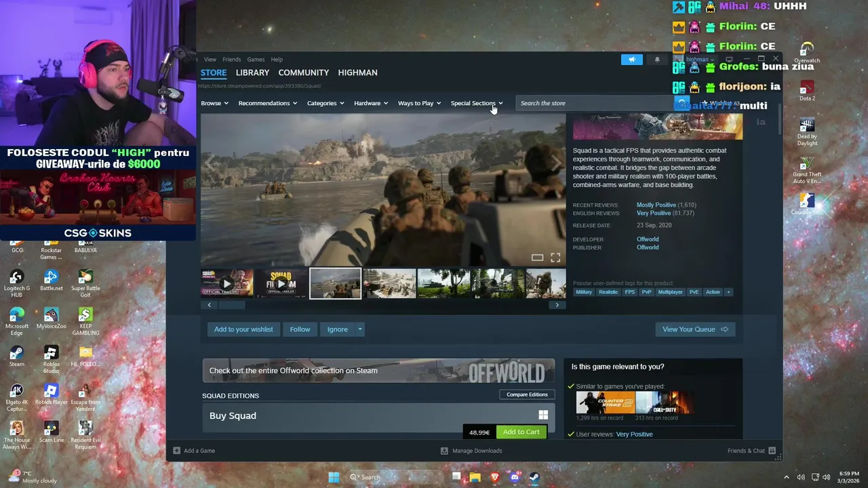
Task: Launch Super Battle Golf desktop icon
Action: tap(85, 283)
